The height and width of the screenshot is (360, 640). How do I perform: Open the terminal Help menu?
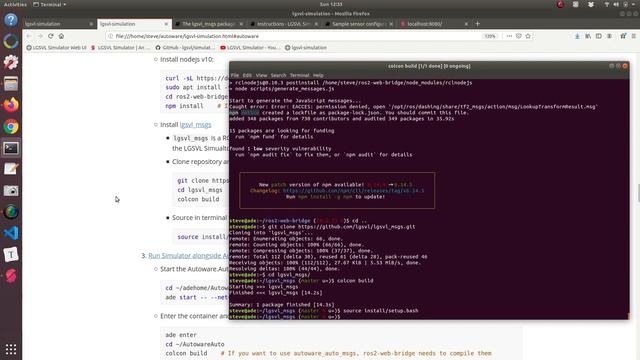tap(318, 75)
